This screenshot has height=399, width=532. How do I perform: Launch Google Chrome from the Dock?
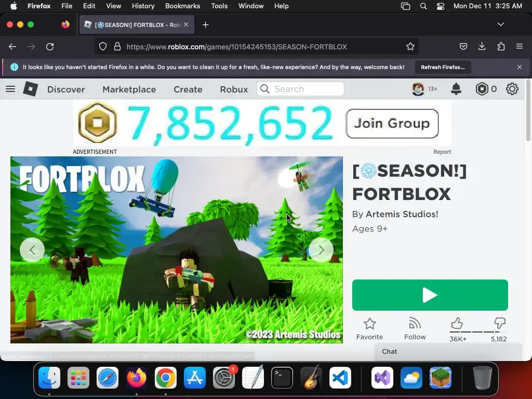coord(166,378)
